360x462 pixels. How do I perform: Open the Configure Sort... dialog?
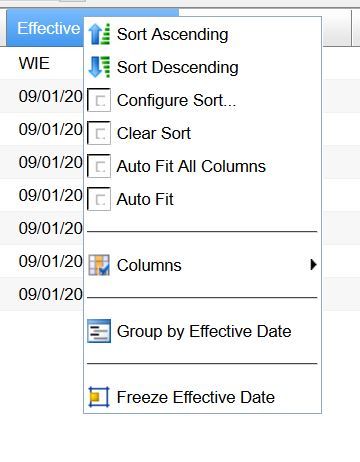click(176, 100)
